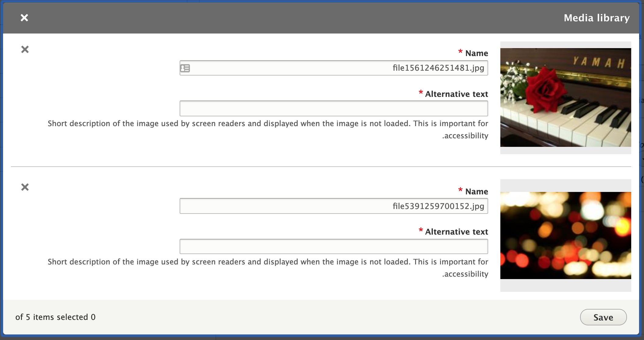Remove media item file5391259700152.jpg using its X icon

(x=25, y=187)
